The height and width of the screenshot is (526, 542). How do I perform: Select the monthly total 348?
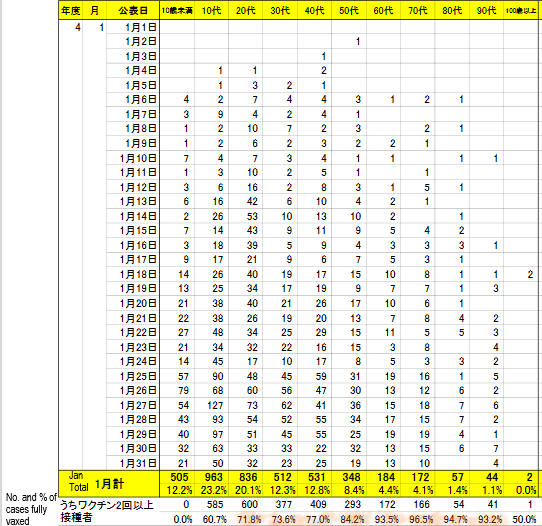tap(351, 477)
